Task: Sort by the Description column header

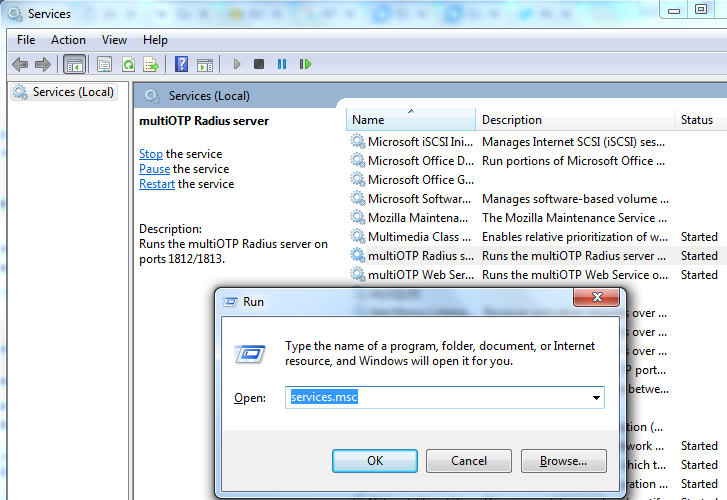Action: point(575,120)
